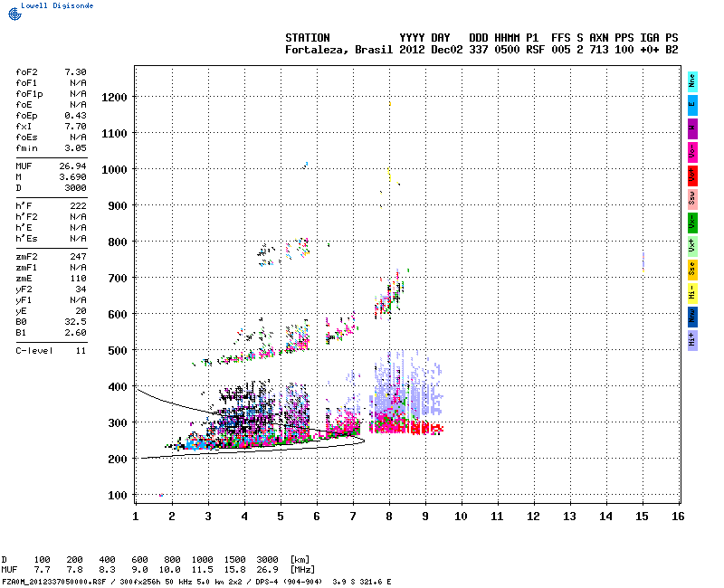Click the 1200 height axis label

click(x=114, y=98)
